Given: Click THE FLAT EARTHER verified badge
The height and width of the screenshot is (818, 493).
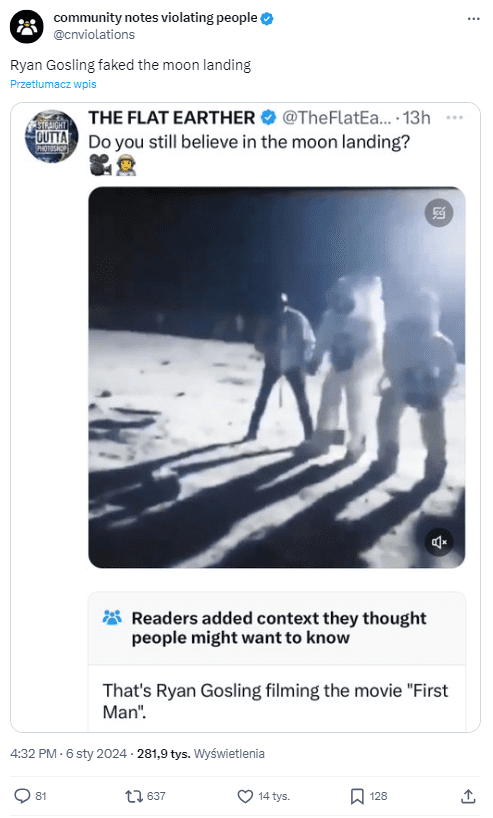Looking at the screenshot, I should [x=268, y=118].
